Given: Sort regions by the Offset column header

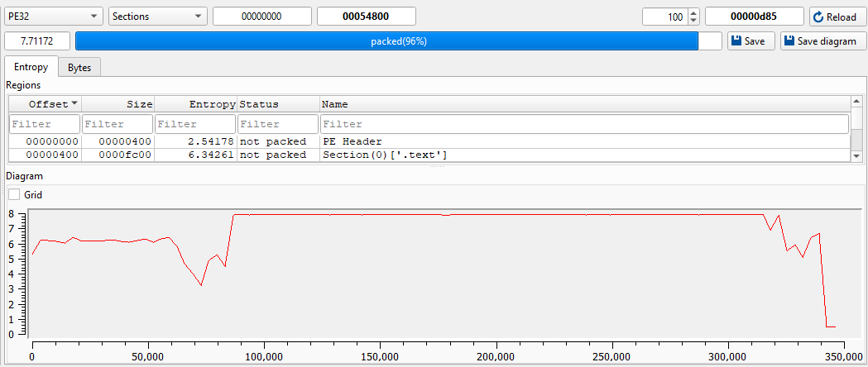Looking at the screenshot, I should pos(45,104).
